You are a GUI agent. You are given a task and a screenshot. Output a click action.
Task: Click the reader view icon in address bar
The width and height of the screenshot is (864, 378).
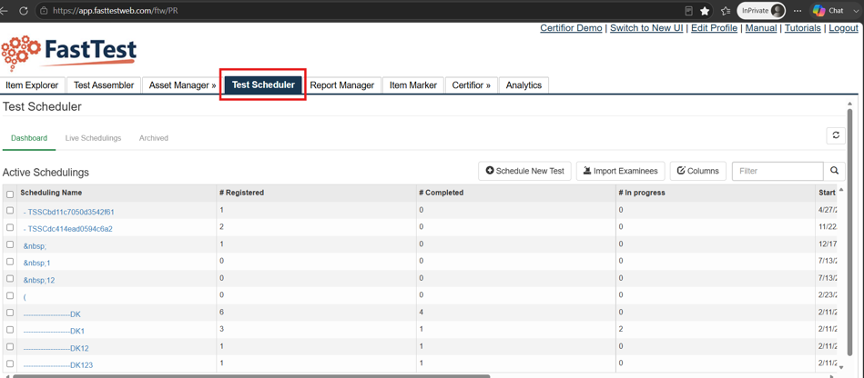click(688, 10)
